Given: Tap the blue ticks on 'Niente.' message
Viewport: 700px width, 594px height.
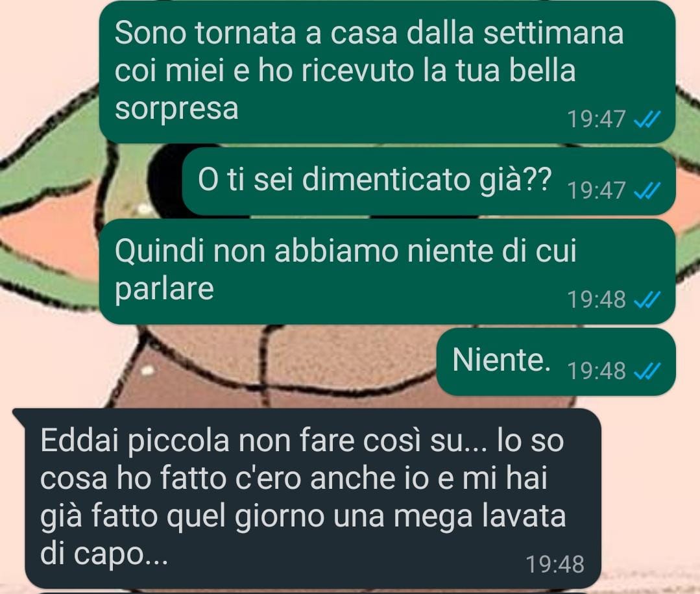Looking at the screenshot, I should point(647,371).
